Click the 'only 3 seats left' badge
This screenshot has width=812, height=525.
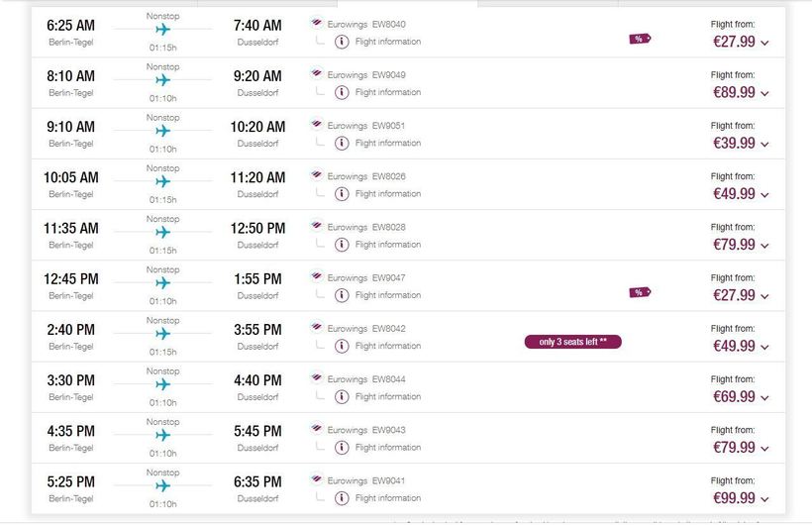(x=572, y=342)
